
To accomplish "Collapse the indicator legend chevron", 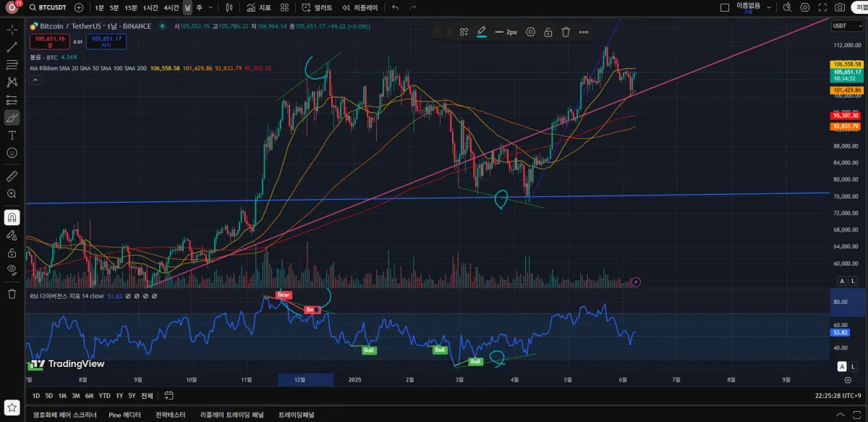I will [35, 80].
